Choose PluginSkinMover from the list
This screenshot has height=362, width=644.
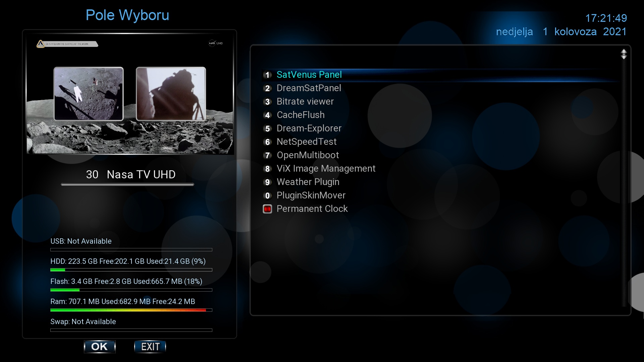click(440, 195)
